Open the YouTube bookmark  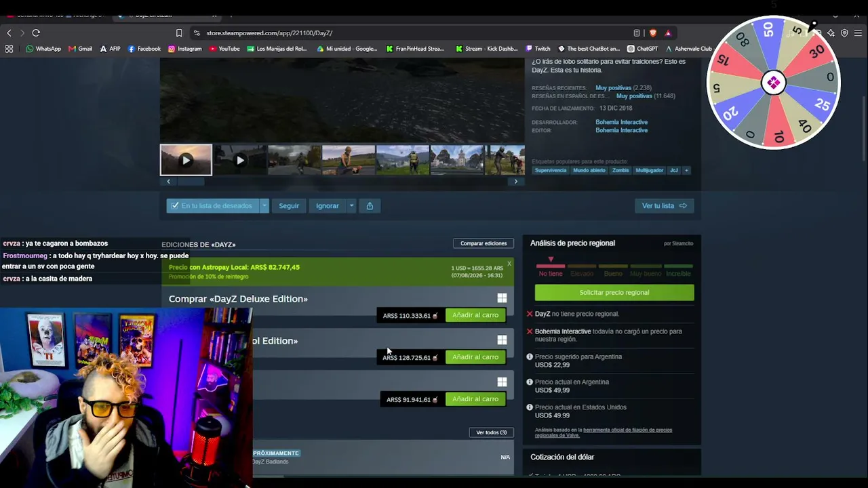coord(224,49)
